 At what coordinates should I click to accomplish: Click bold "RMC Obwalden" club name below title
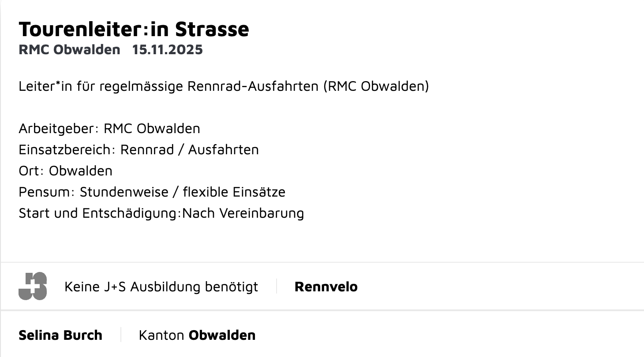[69, 49]
